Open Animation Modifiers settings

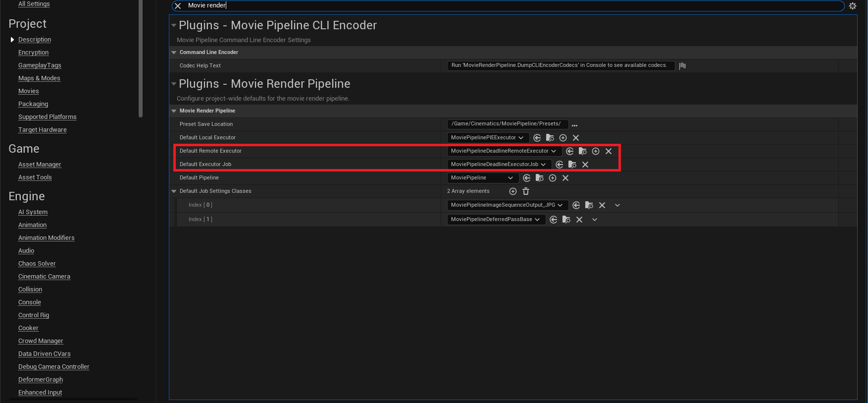(47, 238)
